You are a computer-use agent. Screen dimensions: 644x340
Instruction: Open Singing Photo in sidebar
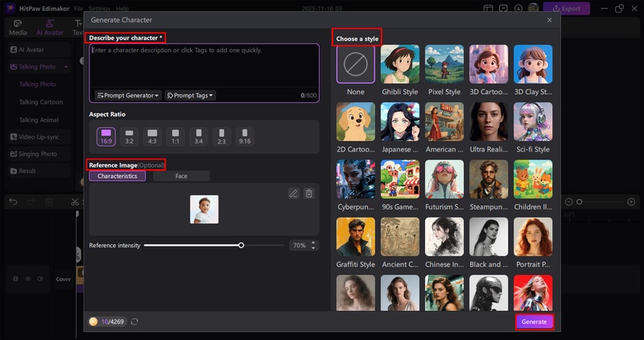tap(39, 154)
